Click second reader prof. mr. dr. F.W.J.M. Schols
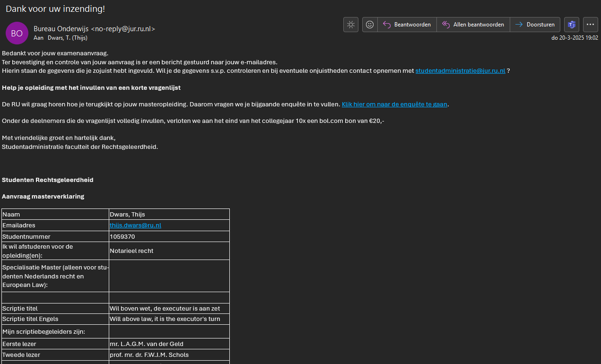The height and width of the screenshot is (364, 601). (x=149, y=355)
